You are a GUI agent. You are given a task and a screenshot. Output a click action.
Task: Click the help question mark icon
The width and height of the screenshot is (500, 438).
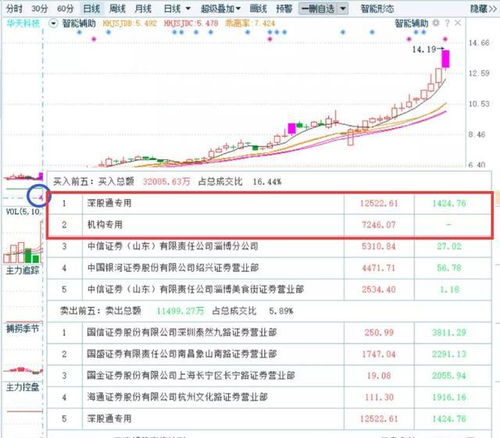click(x=447, y=23)
